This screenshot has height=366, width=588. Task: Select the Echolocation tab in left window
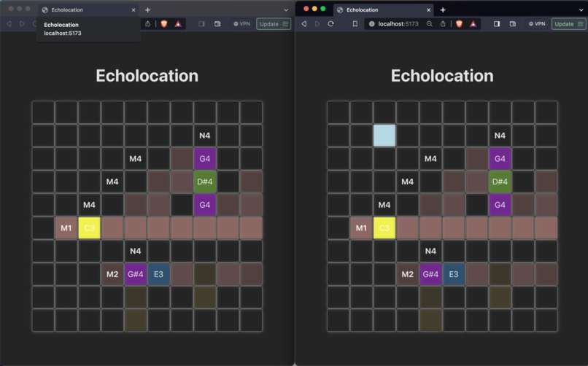(88, 10)
